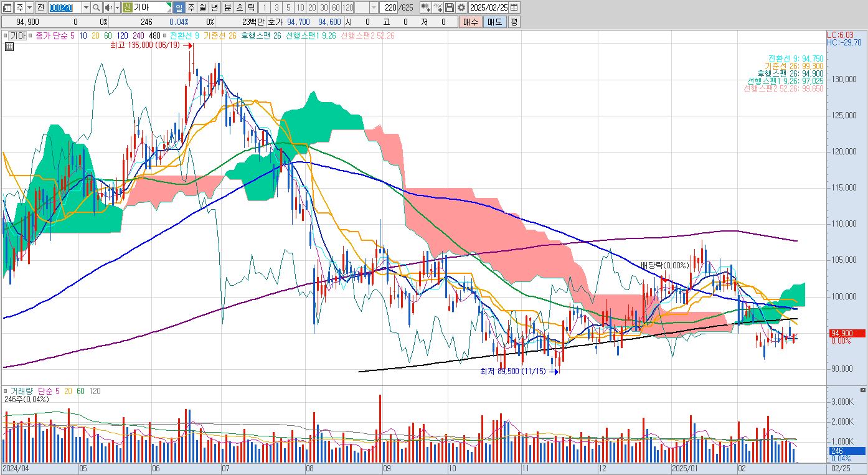Click the 매도 sell button
Screen dimensions: 868x475
494,22
